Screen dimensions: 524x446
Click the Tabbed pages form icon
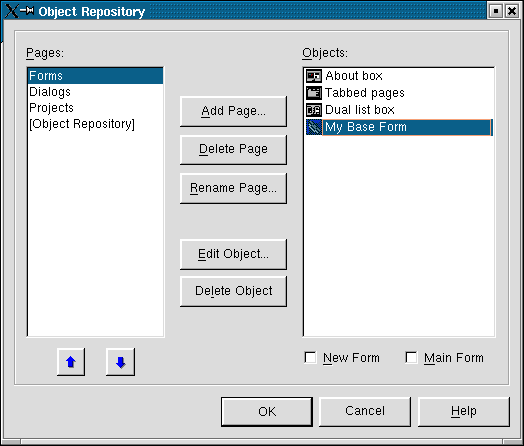coord(314,93)
